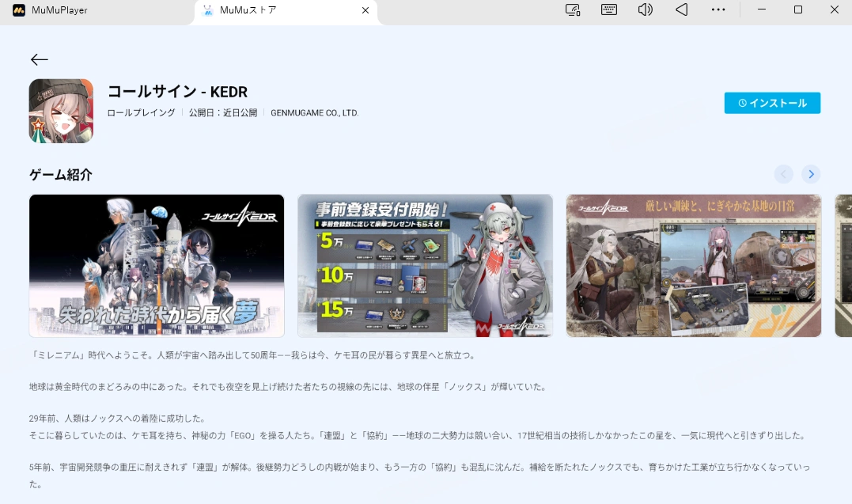Show next screenshots with right chevron
The image size is (852, 504).
tap(811, 174)
